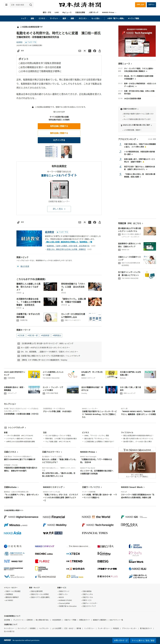Toggle フォローする beside the date's 経済教室 label

point(31,42)
